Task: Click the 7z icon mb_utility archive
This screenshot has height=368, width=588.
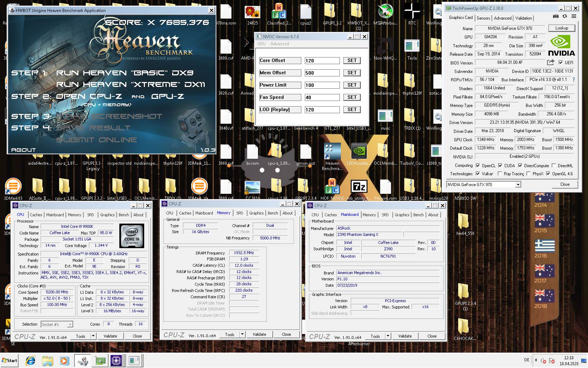Action: pyautogui.click(x=359, y=186)
